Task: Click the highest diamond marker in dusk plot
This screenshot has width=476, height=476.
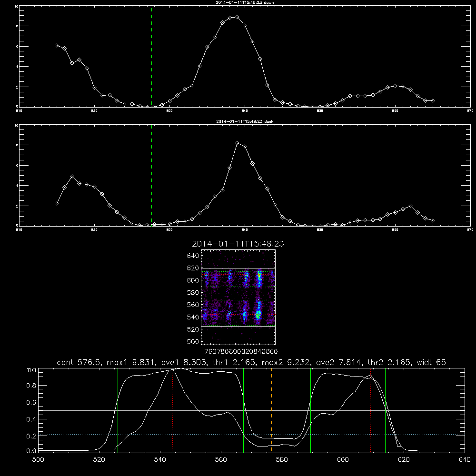Action: [x=238, y=143]
